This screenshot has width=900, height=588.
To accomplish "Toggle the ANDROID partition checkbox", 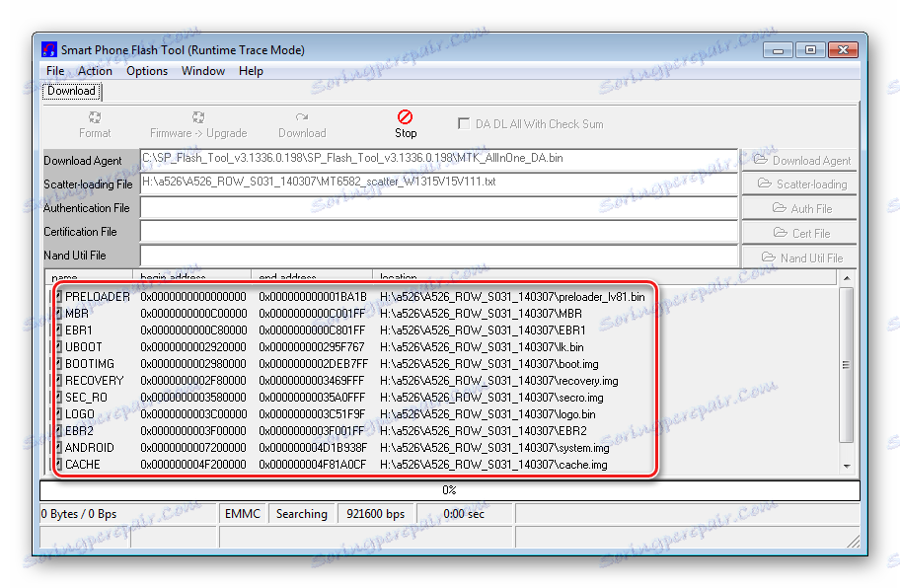I will (x=58, y=448).
